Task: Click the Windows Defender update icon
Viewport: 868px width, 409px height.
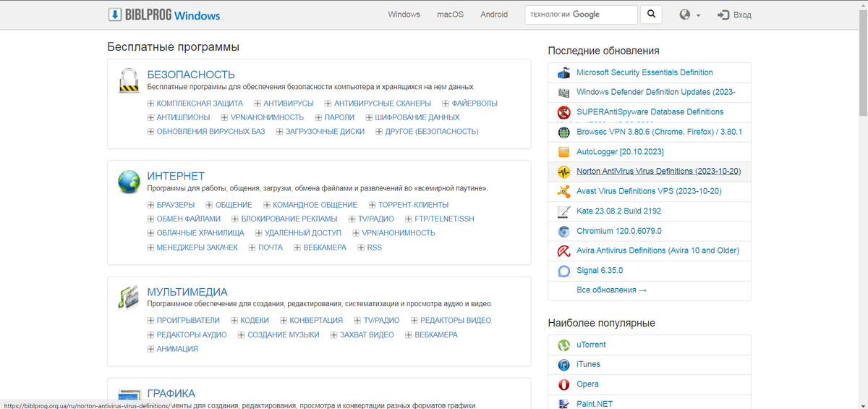Action: point(564,93)
